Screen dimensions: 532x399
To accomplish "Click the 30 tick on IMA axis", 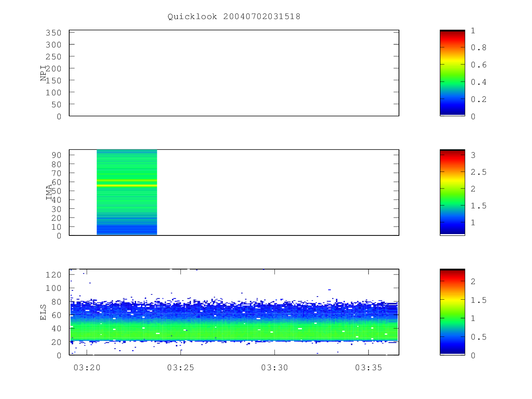I will click(56, 209).
